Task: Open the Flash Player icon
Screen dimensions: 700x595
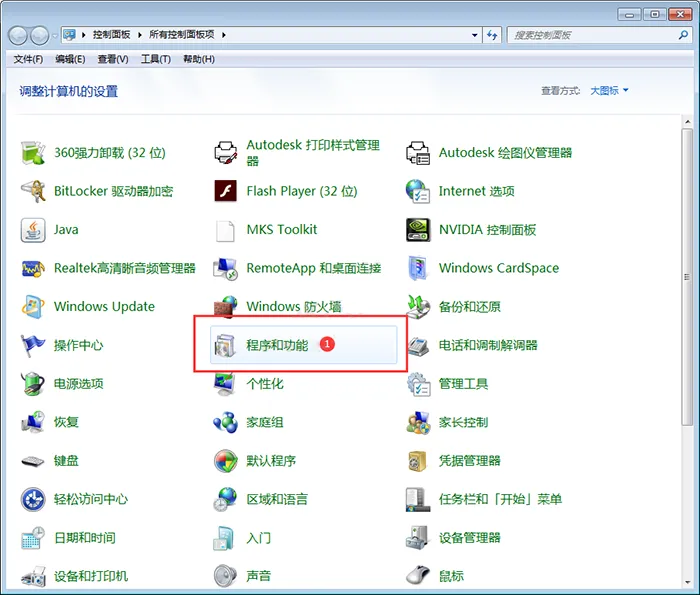Action: (x=225, y=191)
